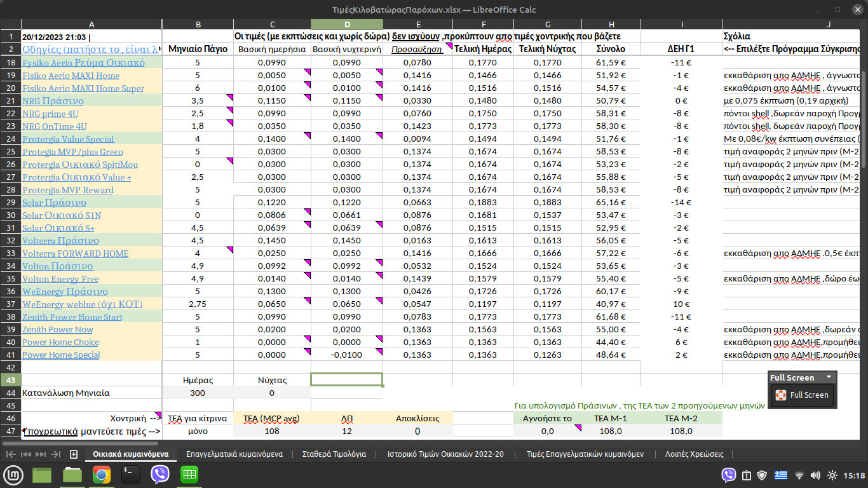
Task: Click the ΛΠ value cell showing 12
Action: [x=347, y=431]
